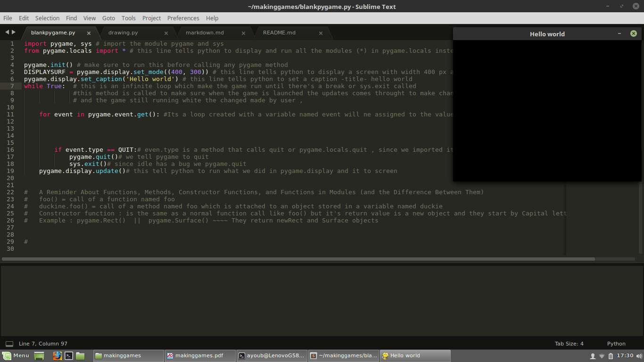Toggle the side bar status icon
The image size is (644, 362).
point(9,344)
